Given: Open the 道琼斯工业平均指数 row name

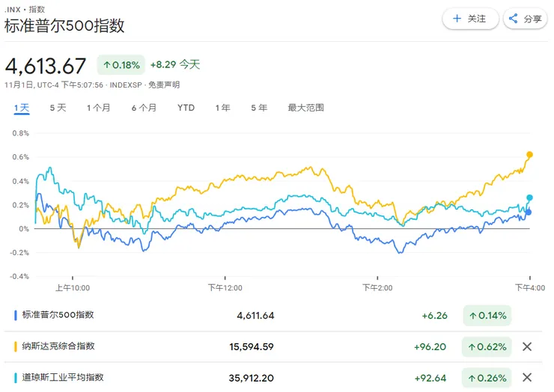Looking at the screenshot, I should pos(63,377).
